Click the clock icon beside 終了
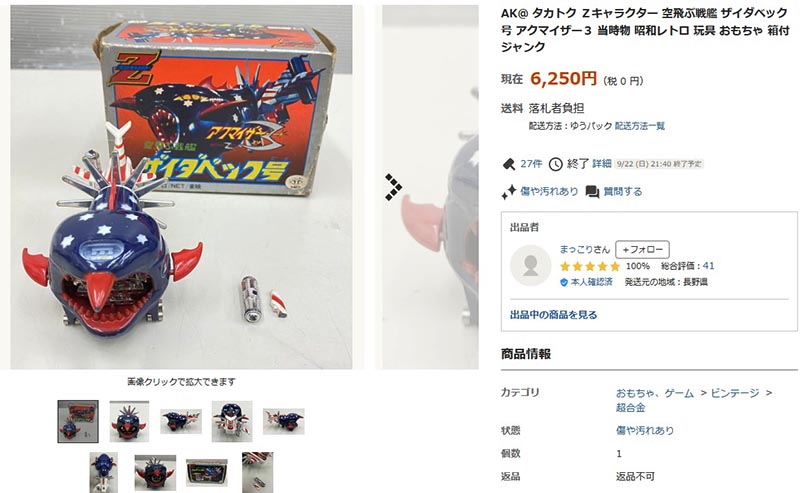This screenshot has width=800, height=493. pos(555,164)
